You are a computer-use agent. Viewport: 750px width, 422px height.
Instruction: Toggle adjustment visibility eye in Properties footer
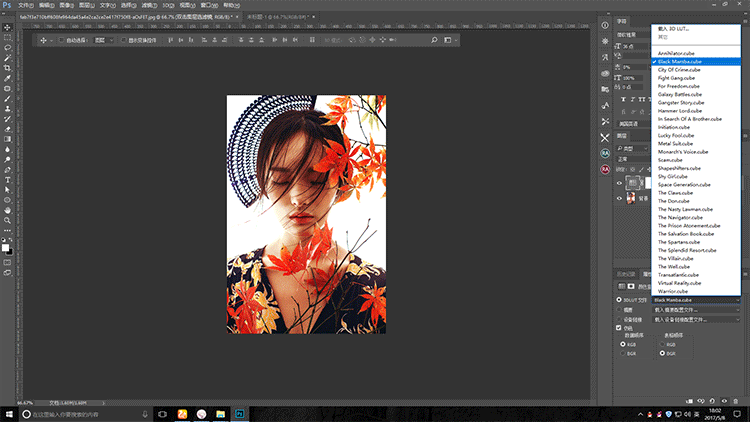724,401
